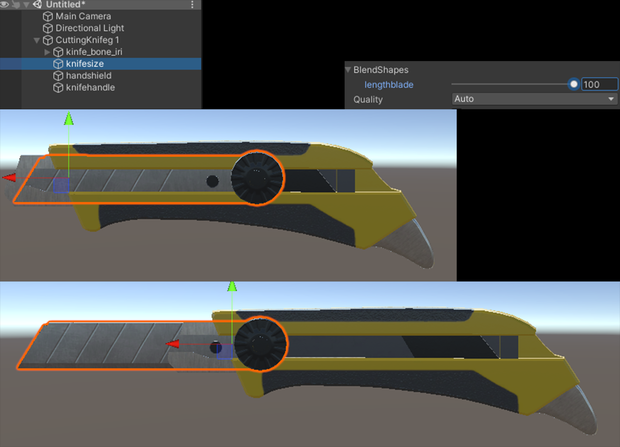Image resolution: width=620 pixels, height=447 pixels.
Task: Click the handshield cube icon
Action: pyautogui.click(x=58, y=76)
